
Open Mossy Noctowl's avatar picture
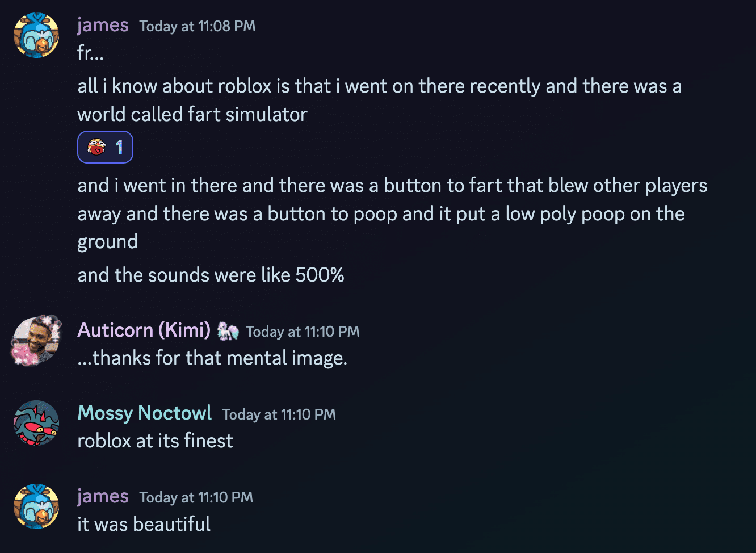[x=36, y=423]
